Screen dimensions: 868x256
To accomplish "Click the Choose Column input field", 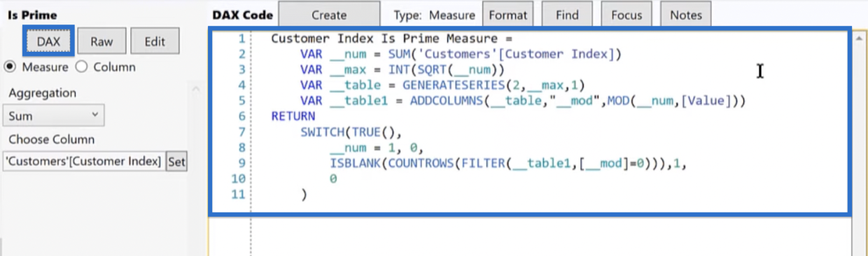I will [x=83, y=162].
